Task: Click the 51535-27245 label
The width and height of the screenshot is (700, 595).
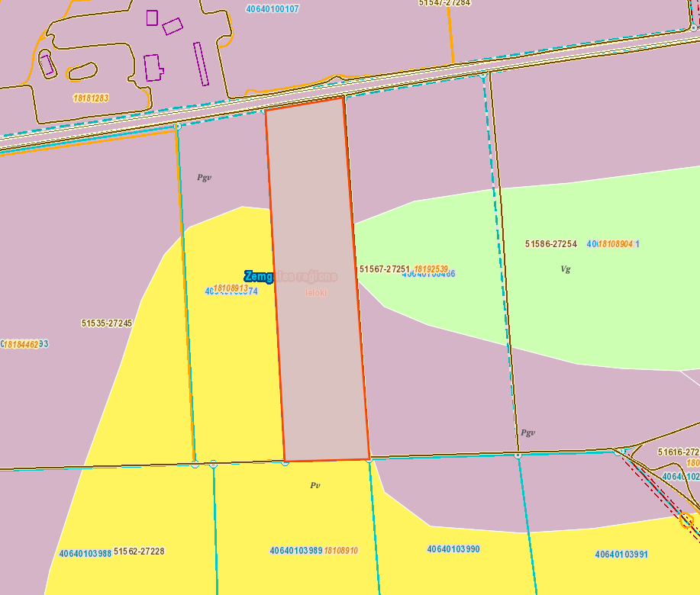Action: tap(108, 323)
